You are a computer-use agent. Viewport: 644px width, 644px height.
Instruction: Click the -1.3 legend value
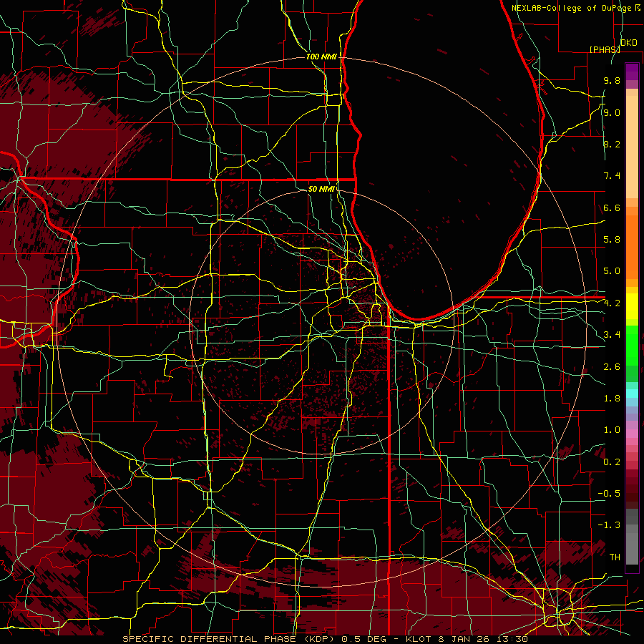pos(609,525)
